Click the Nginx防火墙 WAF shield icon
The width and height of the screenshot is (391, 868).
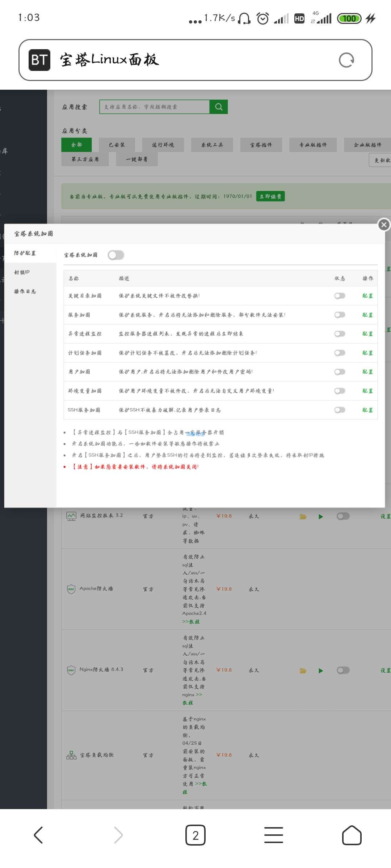click(71, 670)
